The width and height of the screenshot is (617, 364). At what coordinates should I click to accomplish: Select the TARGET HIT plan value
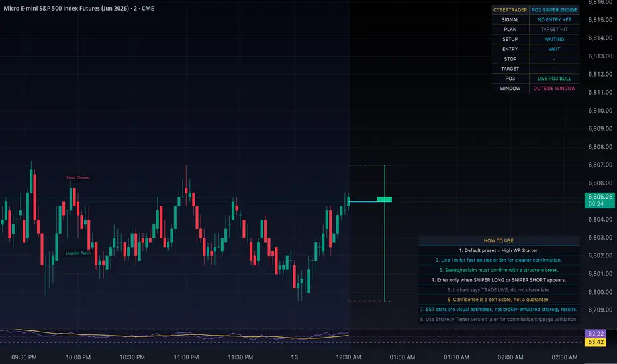[554, 30]
